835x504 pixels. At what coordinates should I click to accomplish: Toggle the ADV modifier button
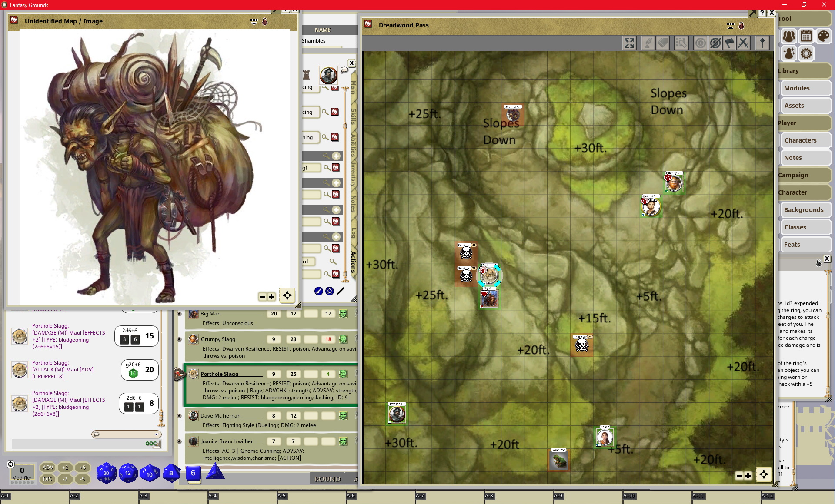(x=48, y=468)
